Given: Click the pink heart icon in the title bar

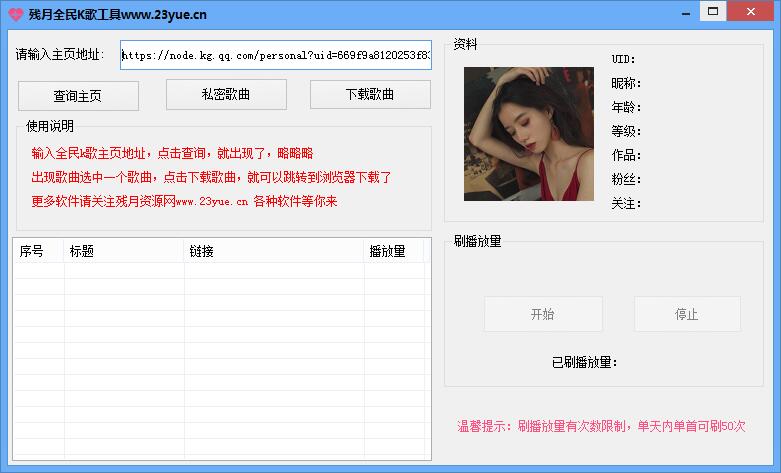Looking at the screenshot, I should pos(15,13).
